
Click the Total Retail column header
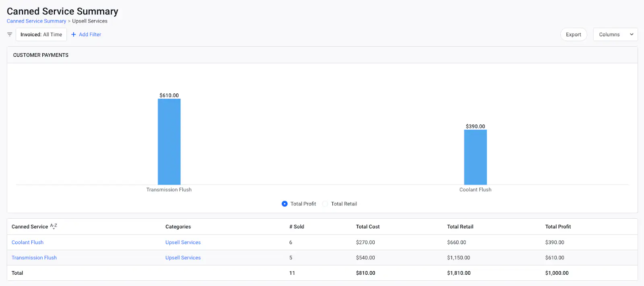[460, 227]
